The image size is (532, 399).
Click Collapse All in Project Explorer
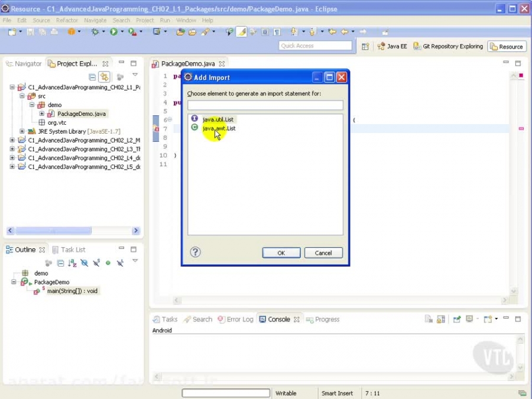click(93, 77)
